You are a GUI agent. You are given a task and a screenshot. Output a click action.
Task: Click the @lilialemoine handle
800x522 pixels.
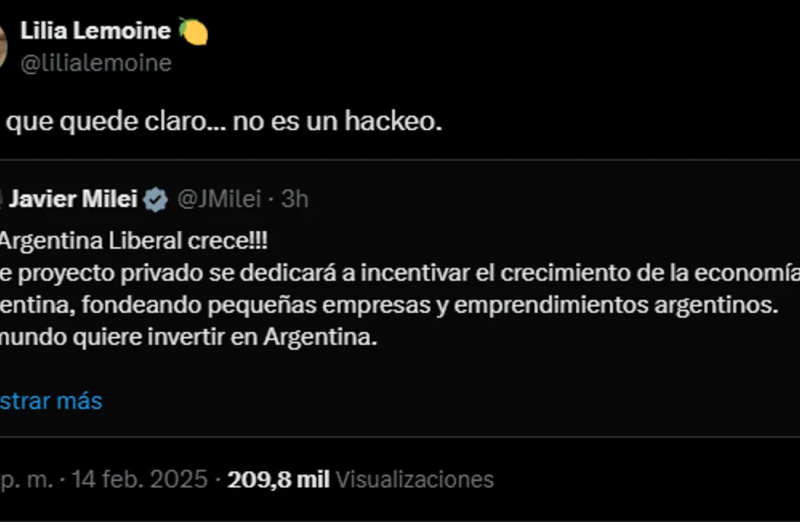point(96,63)
